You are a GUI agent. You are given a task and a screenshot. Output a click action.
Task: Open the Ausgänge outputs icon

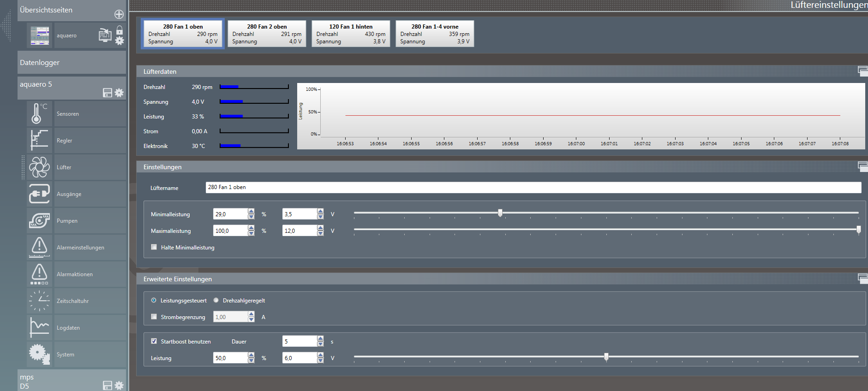[x=39, y=194]
